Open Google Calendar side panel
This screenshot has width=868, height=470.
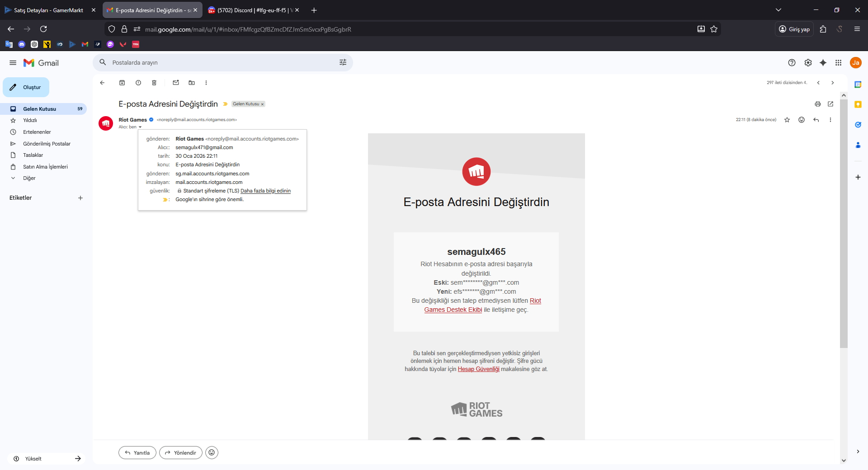pos(858,85)
